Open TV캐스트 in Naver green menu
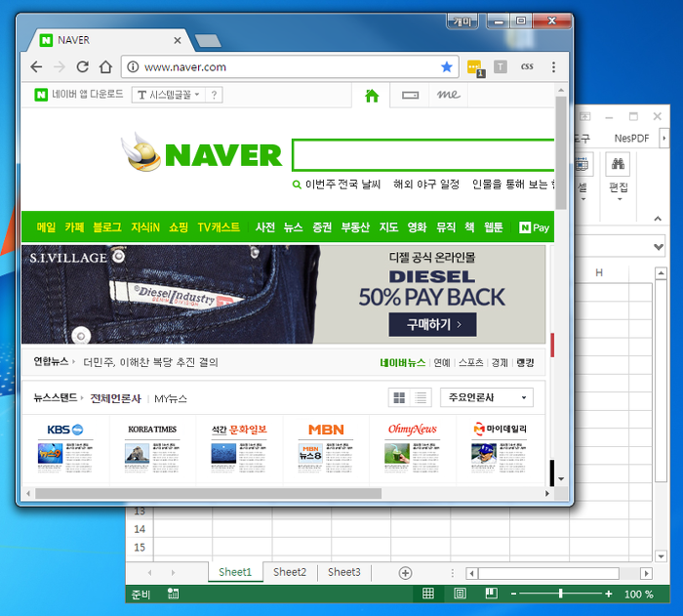Viewport: 683px width, 616px height. [219, 227]
